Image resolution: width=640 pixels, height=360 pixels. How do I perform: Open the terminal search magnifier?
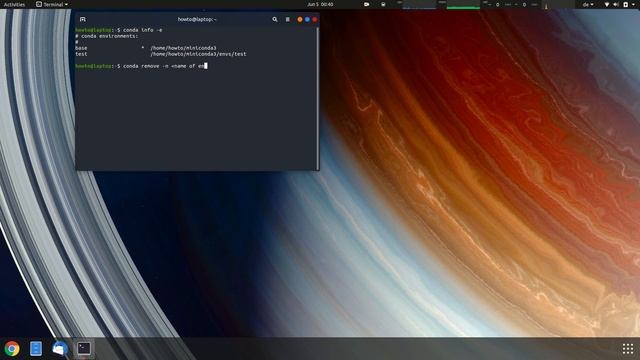275,19
